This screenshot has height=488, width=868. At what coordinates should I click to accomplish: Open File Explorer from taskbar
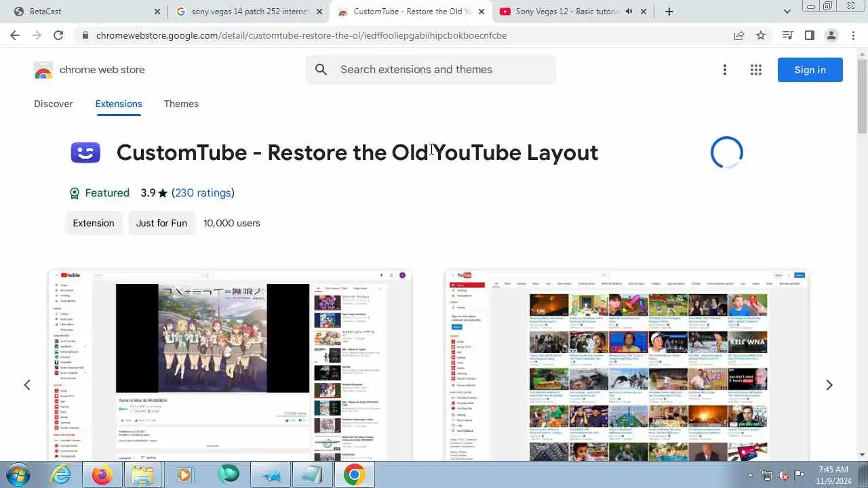143,475
